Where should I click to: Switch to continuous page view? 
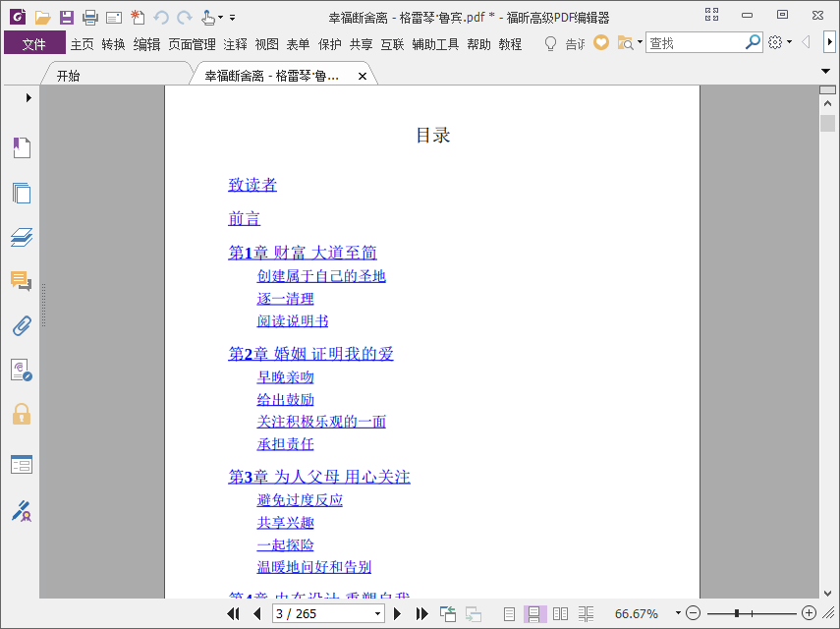click(x=534, y=613)
